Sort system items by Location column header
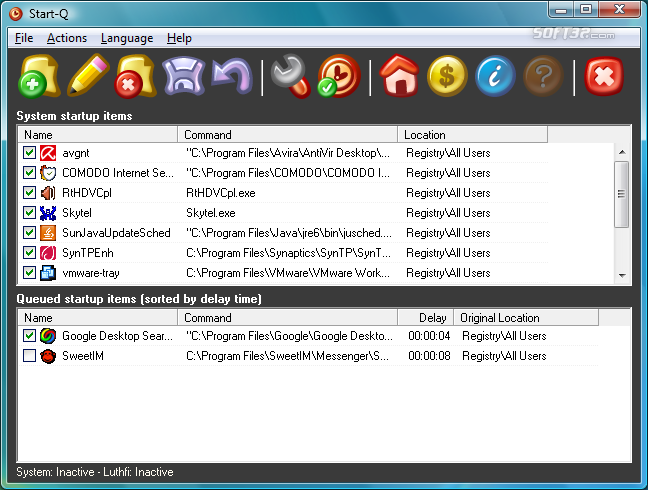648x490 pixels. (x=473, y=135)
